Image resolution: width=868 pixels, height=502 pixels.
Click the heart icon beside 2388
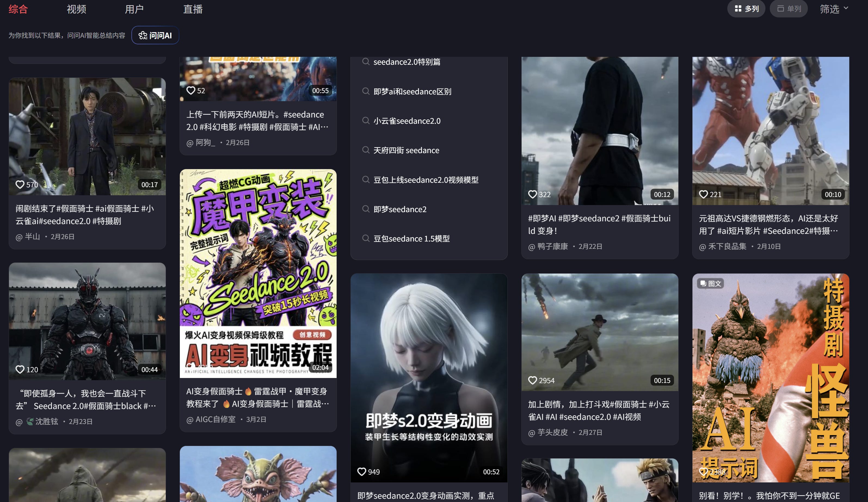coord(703,471)
